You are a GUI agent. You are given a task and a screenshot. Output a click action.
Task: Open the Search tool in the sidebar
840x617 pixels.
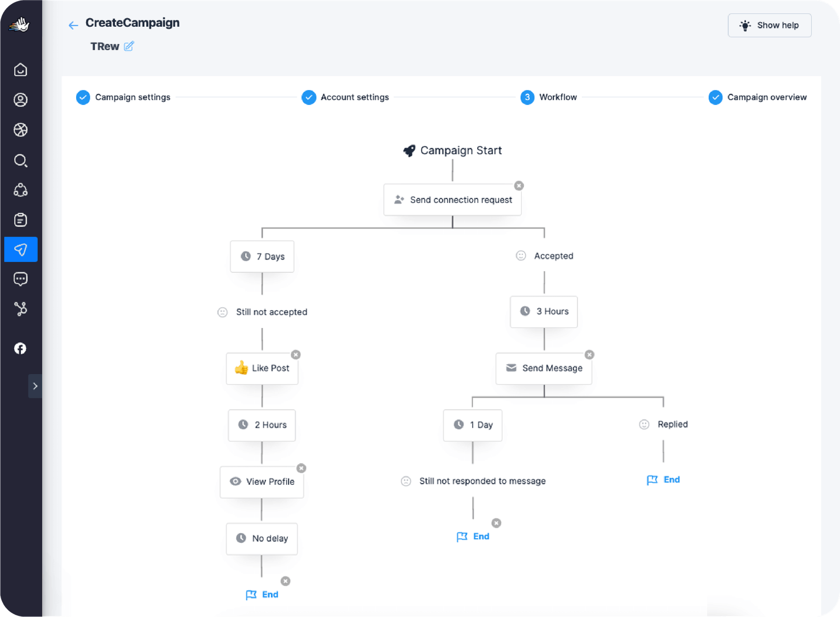coord(20,161)
